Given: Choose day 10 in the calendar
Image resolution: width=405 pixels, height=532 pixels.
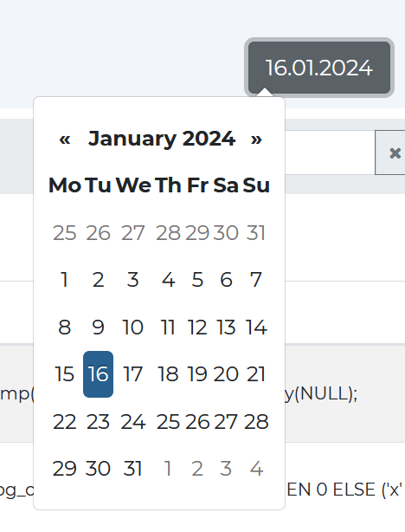Looking at the screenshot, I should pyautogui.click(x=133, y=327).
